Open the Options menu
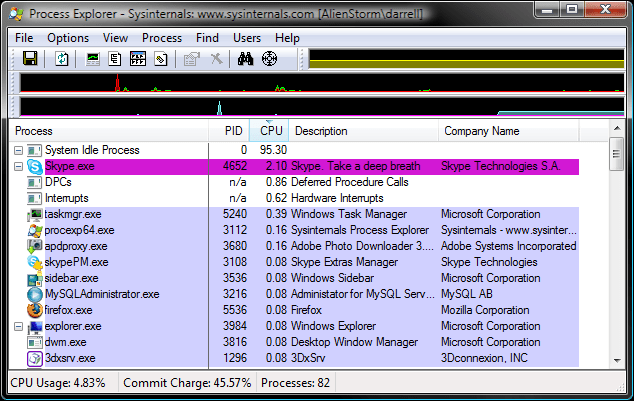The height and width of the screenshot is (401, 634). pos(68,38)
